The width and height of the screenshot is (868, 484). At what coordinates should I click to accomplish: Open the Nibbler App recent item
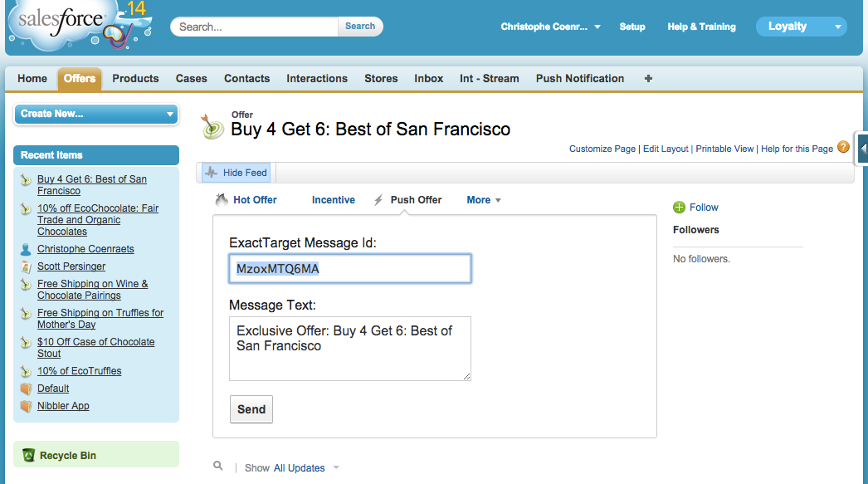63,406
